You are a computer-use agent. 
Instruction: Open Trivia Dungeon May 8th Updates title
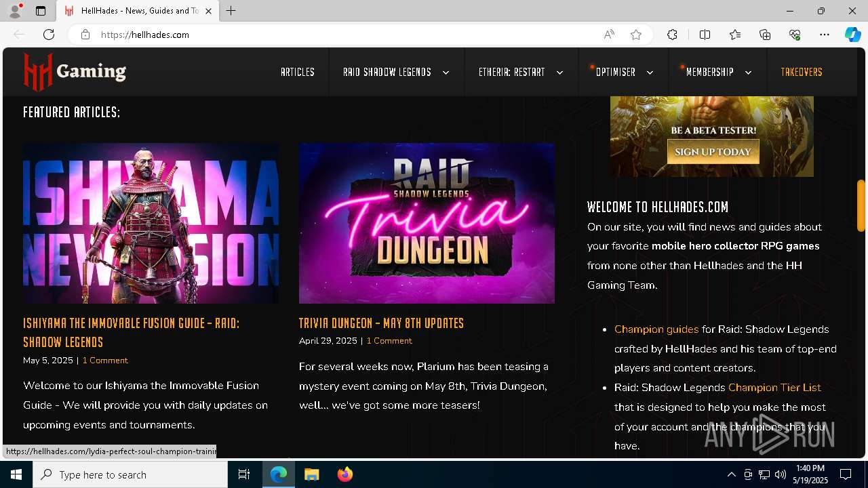click(381, 323)
